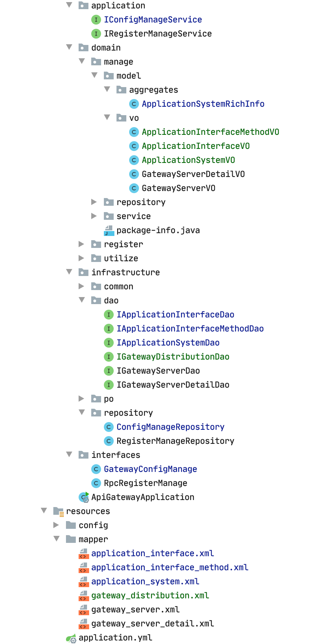Collapse the mapper folder arrow
This screenshot has width=313, height=644.
[x=56, y=539]
